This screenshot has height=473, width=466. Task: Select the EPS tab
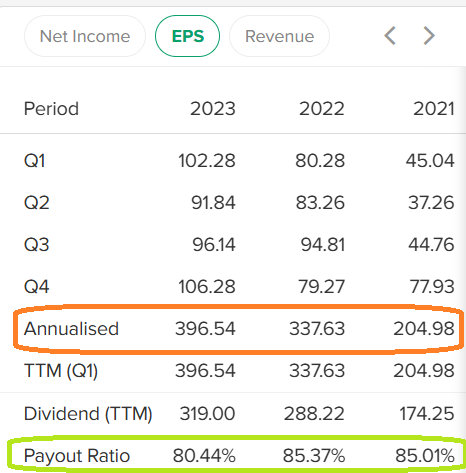[187, 36]
